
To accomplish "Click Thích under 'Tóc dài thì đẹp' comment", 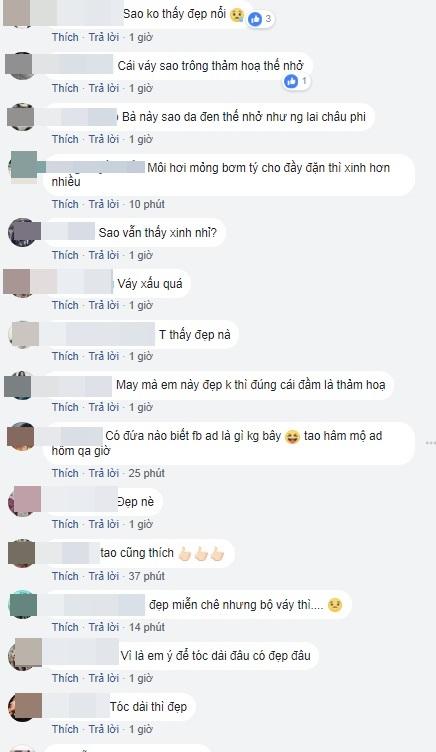I will pyautogui.click(x=65, y=729).
